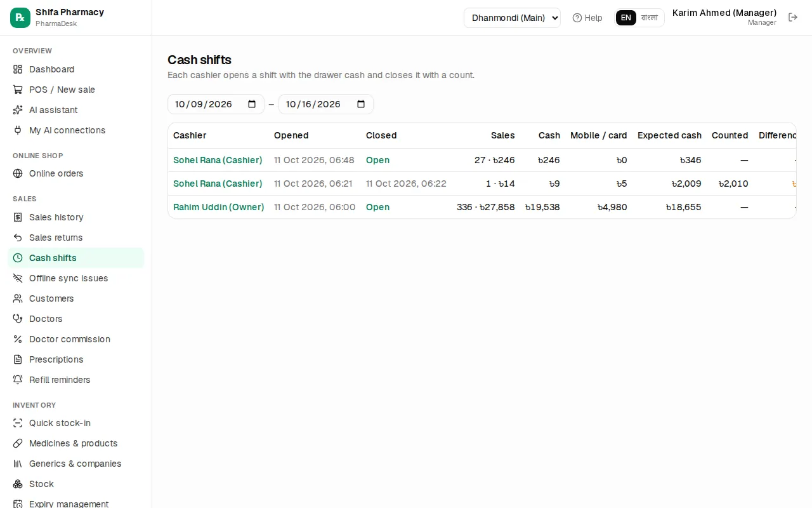The image size is (812, 508).
Task: Click the closed time 11 Oct 2026, 06:22
Action: click(x=406, y=184)
